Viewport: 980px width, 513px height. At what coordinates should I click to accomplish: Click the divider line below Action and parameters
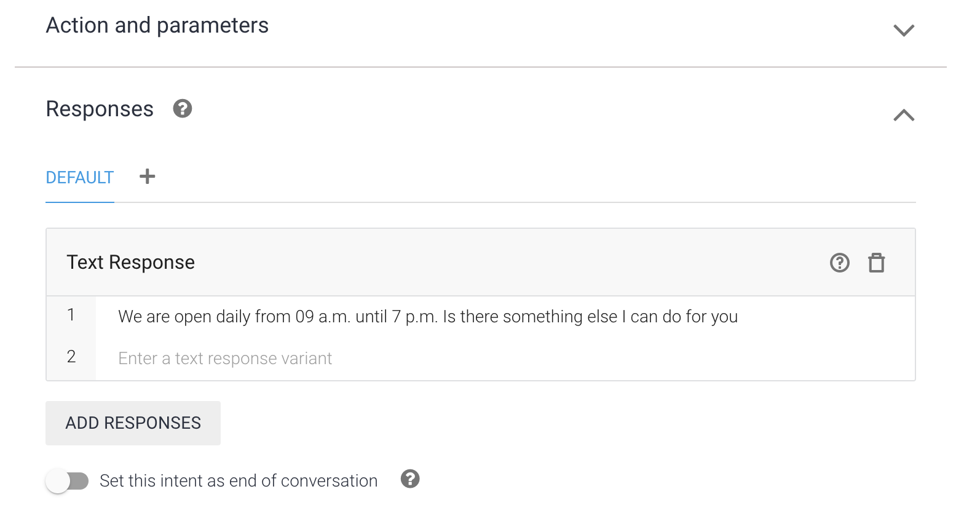(x=480, y=67)
